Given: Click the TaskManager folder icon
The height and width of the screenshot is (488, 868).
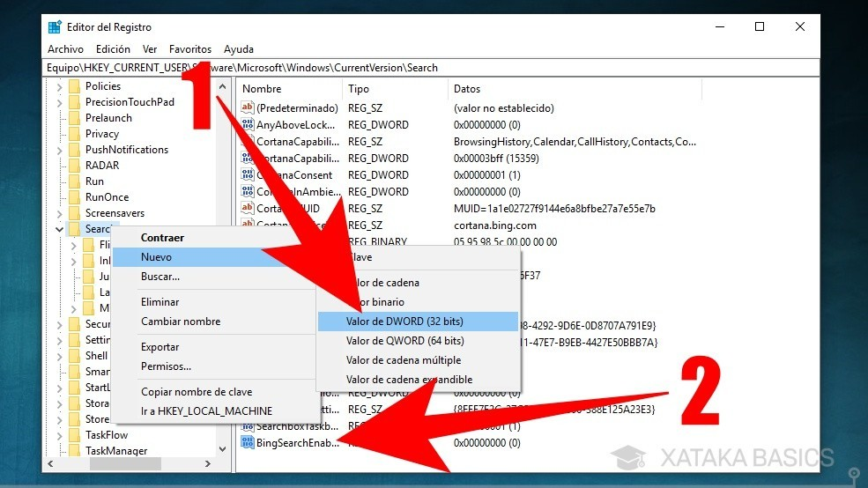Looking at the screenshot, I should (x=74, y=450).
